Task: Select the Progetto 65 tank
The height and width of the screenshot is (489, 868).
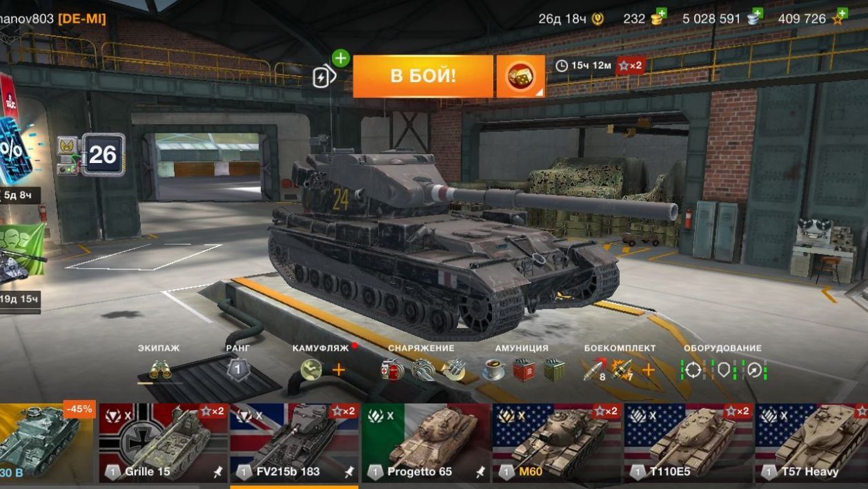Action: pyautogui.click(x=426, y=443)
